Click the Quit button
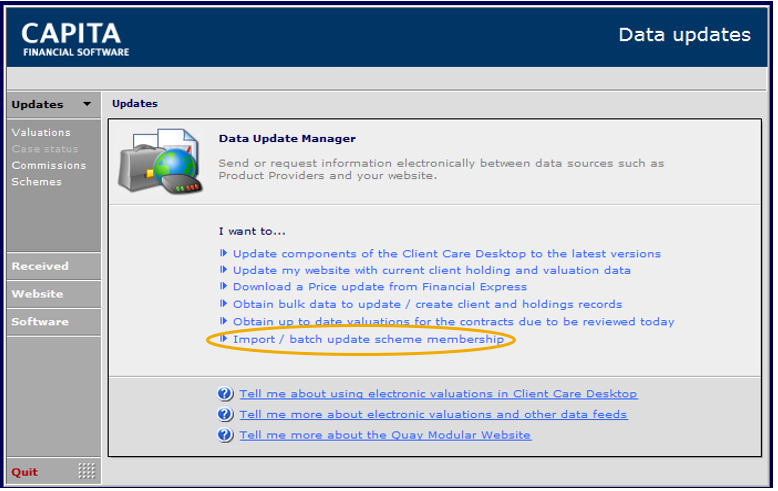The image size is (778, 491). click(x=25, y=472)
